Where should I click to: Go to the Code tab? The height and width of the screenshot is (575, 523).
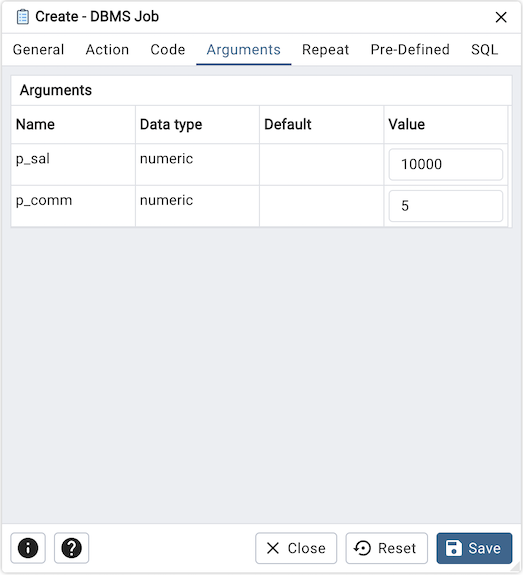point(168,50)
